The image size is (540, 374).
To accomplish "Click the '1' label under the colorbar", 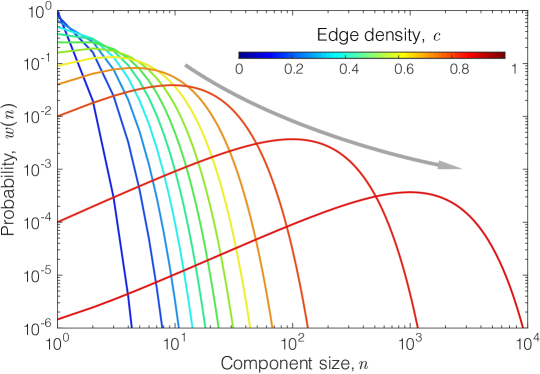I will pos(514,69).
